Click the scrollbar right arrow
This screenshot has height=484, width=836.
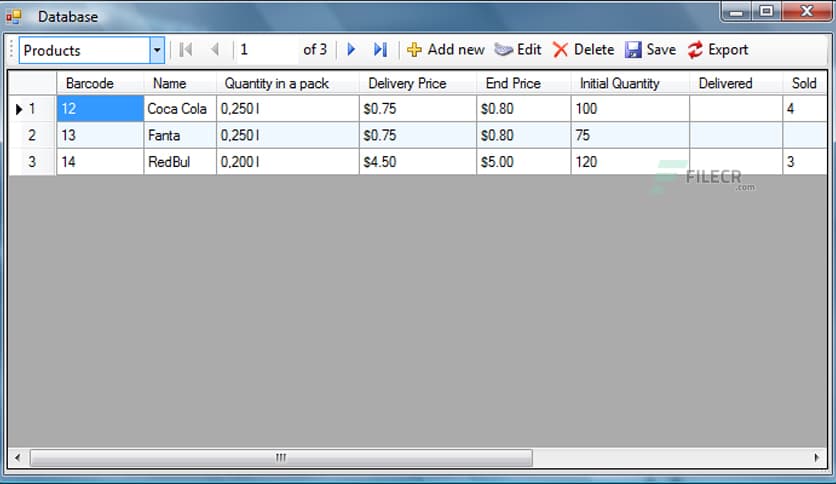[x=816, y=457]
